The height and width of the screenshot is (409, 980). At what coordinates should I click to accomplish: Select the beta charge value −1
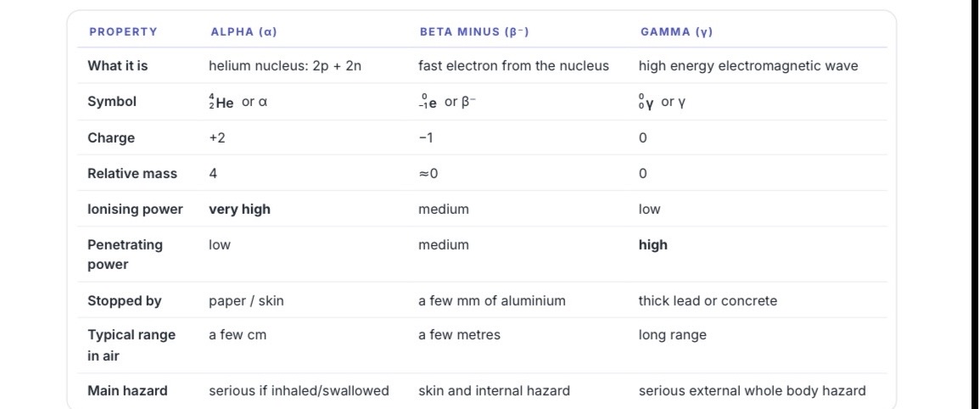(426, 137)
